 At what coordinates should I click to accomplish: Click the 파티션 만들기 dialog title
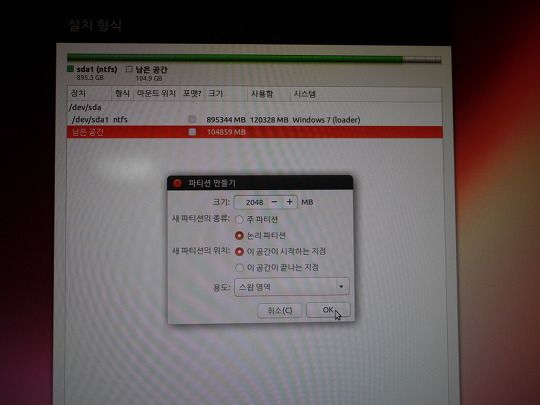tap(212, 183)
